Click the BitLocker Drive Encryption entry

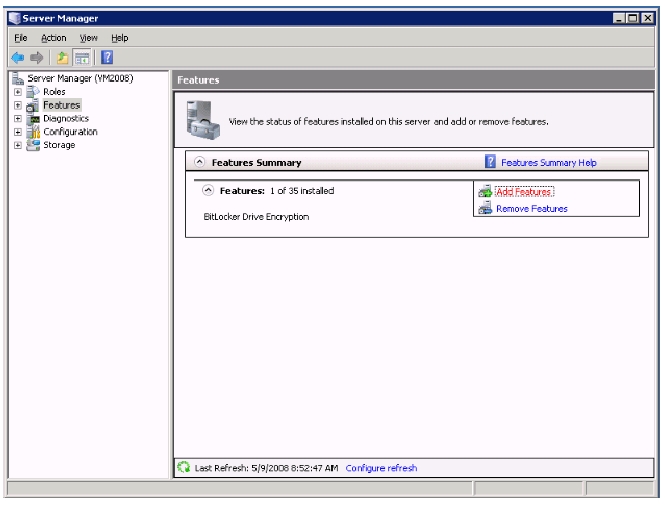[x=256, y=217]
